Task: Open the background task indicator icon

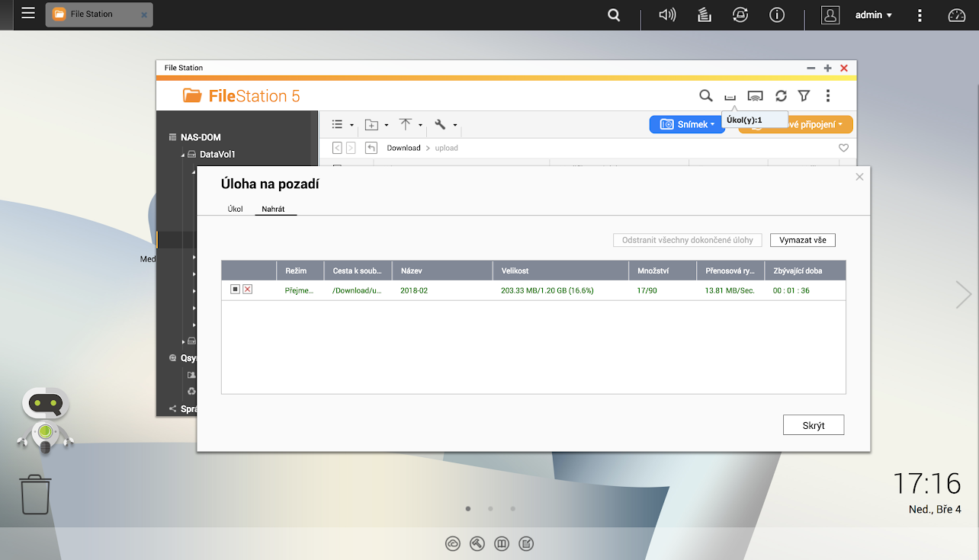Action: pyautogui.click(x=730, y=96)
